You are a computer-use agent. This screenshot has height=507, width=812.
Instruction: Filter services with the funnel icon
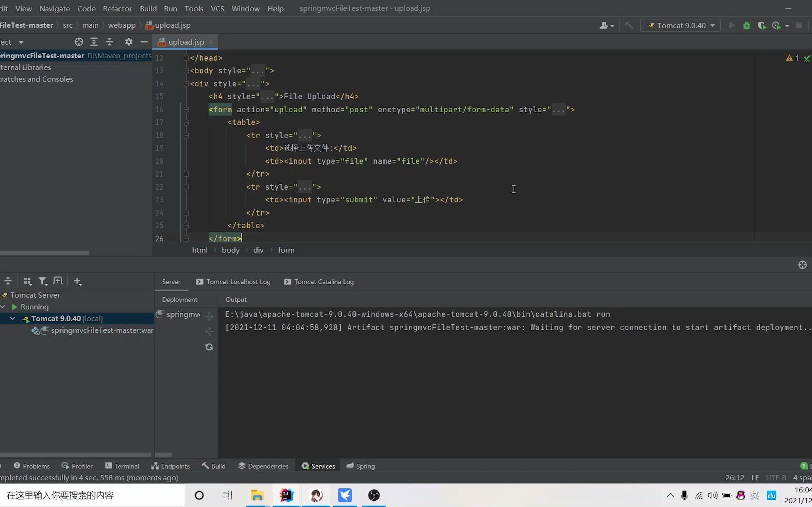[43, 281]
